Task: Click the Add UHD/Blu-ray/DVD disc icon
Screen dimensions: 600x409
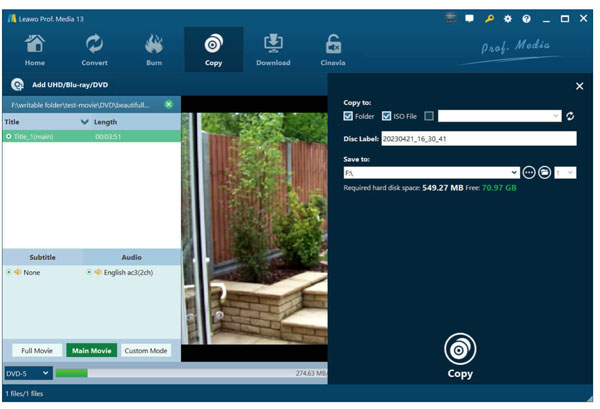Action: (17, 85)
